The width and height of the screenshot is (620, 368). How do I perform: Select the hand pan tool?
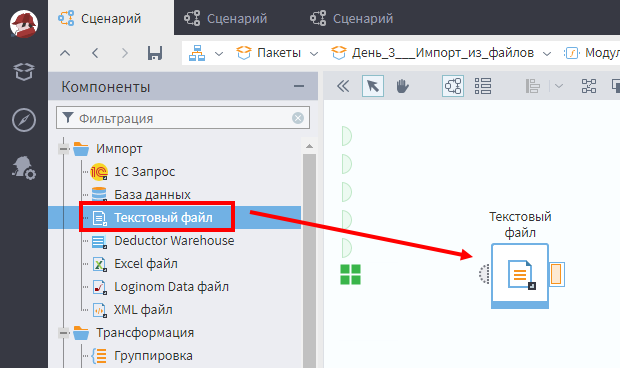(x=402, y=86)
